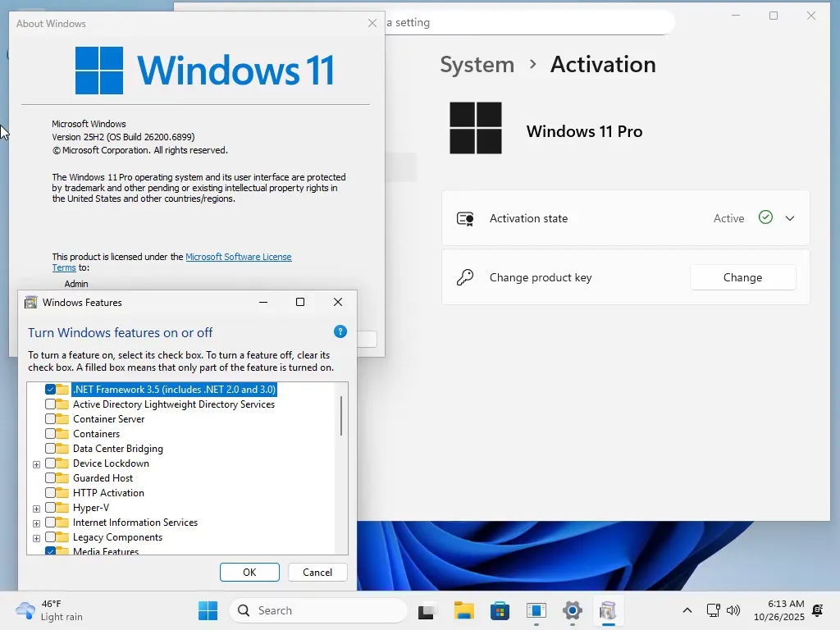Click the Start button
Screen dimensions: 840x630
[x=208, y=610]
